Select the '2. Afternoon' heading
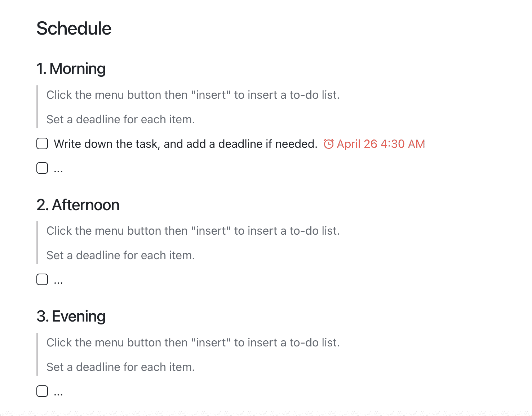This screenshot has width=532, height=416. pyautogui.click(x=78, y=205)
